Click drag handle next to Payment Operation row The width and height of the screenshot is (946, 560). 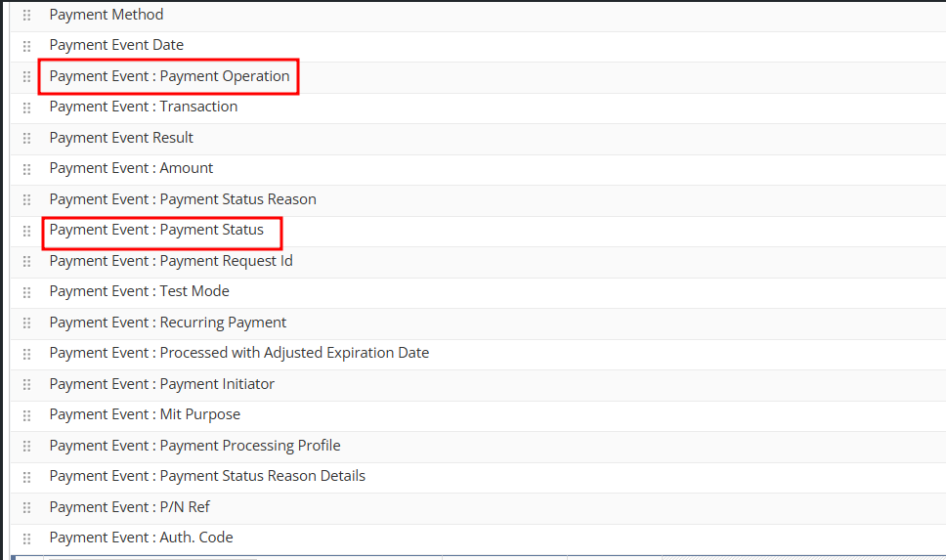(x=27, y=76)
